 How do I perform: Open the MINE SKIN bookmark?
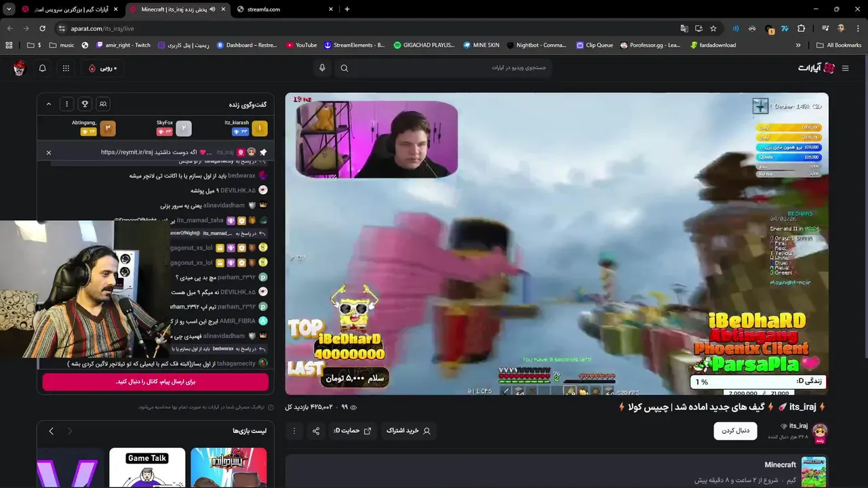click(x=481, y=45)
